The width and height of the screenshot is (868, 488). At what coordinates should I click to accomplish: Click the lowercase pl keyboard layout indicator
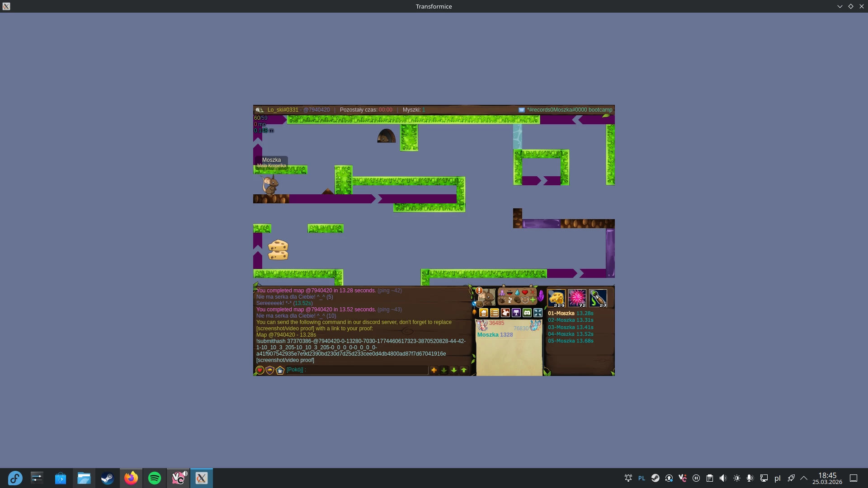click(778, 478)
